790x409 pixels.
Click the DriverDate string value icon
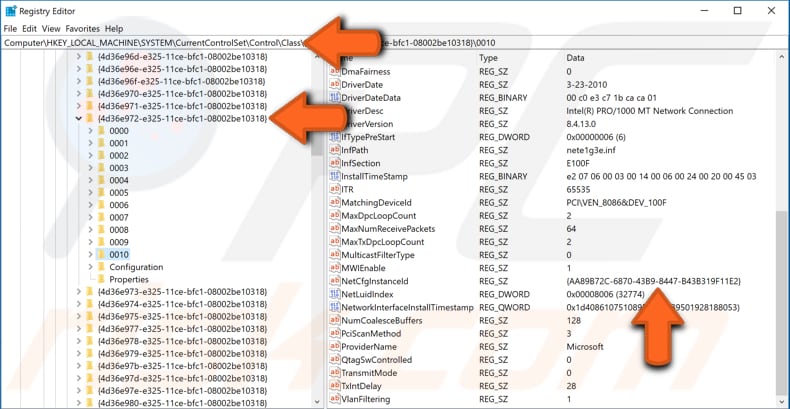[x=335, y=85]
